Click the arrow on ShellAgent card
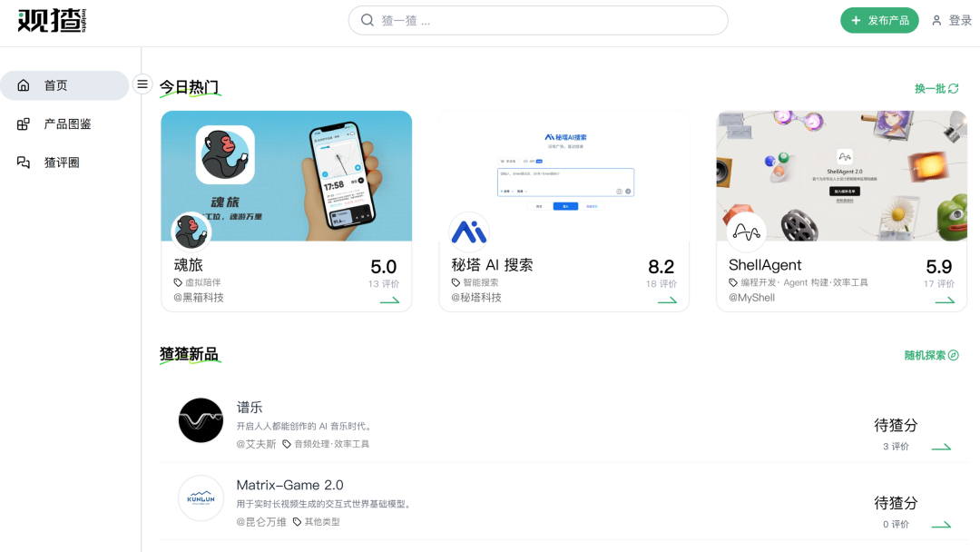The width and height of the screenshot is (980, 552). click(945, 301)
